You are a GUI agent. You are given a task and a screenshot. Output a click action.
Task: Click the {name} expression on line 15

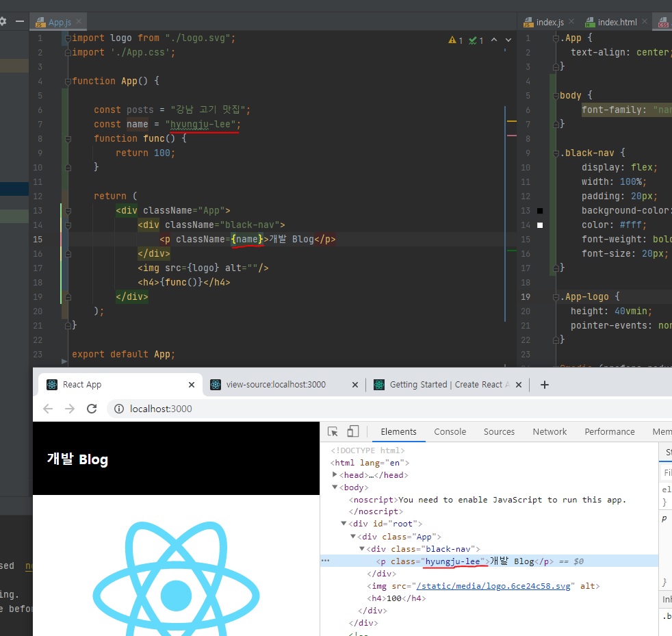(247, 239)
